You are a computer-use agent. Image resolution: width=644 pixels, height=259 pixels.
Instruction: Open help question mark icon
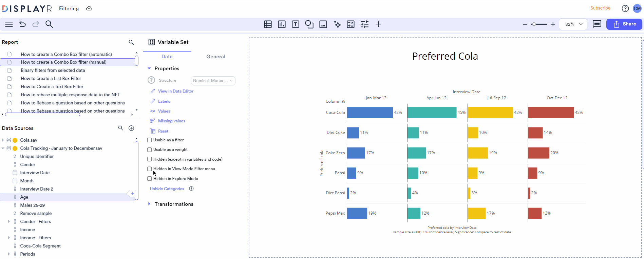(625, 8)
